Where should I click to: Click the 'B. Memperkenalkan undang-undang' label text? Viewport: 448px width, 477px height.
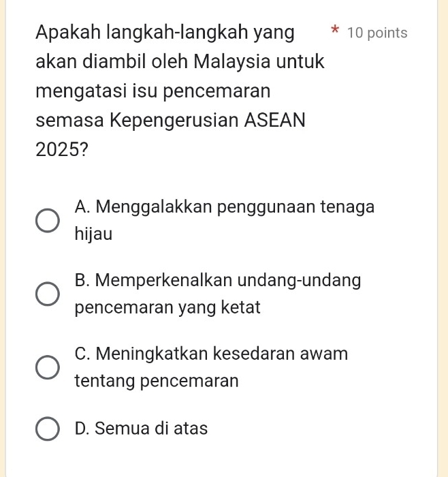tap(219, 280)
